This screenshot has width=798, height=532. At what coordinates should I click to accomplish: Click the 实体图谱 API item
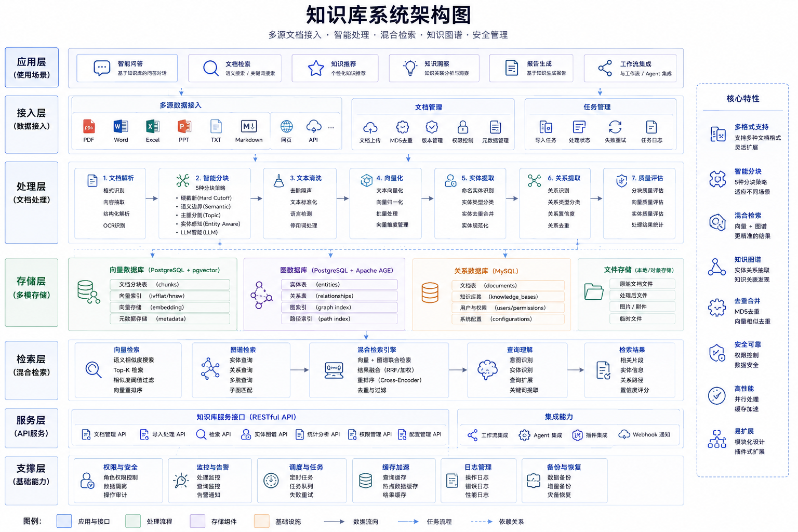click(264, 434)
